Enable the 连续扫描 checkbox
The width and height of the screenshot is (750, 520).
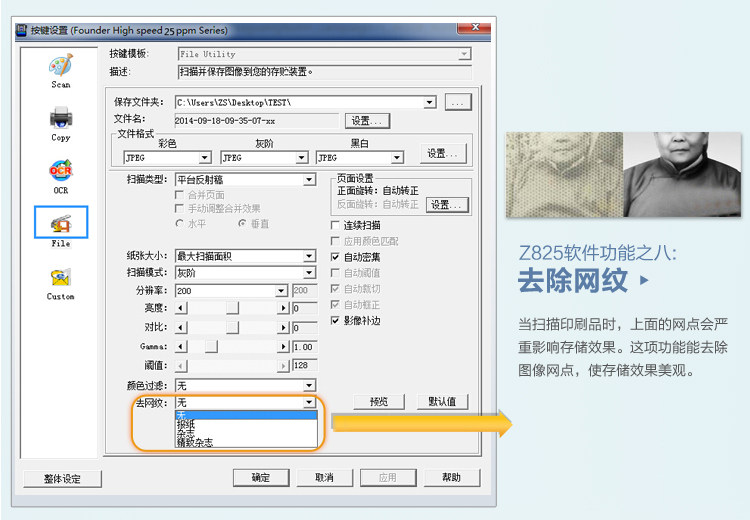click(x=335, y=225)
